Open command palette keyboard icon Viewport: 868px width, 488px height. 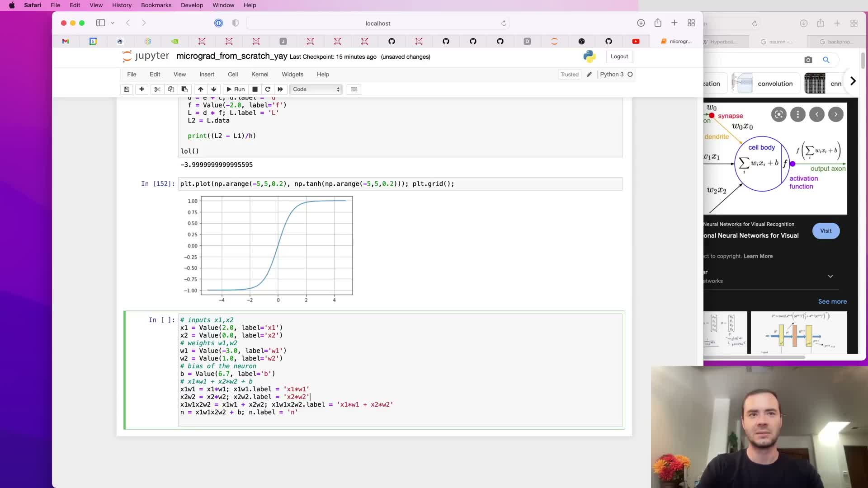click(x=354, y=89)
